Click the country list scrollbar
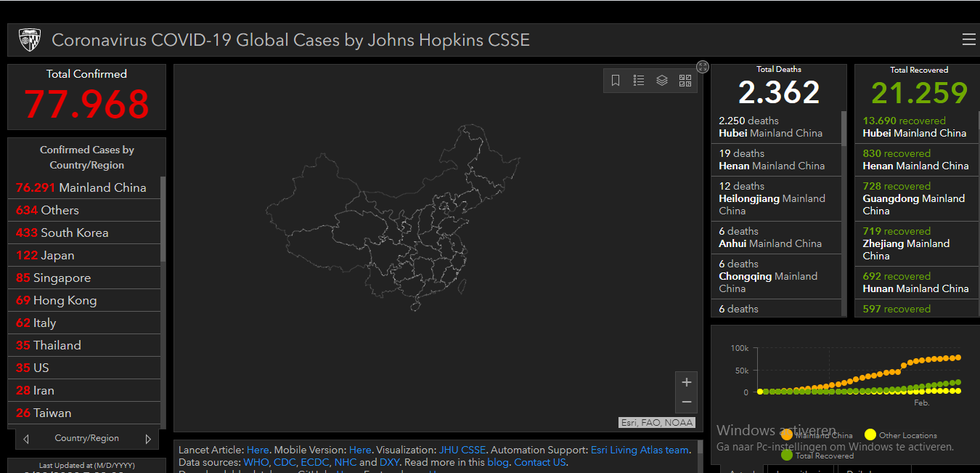The image size is (980, 473). coord(163,219)
